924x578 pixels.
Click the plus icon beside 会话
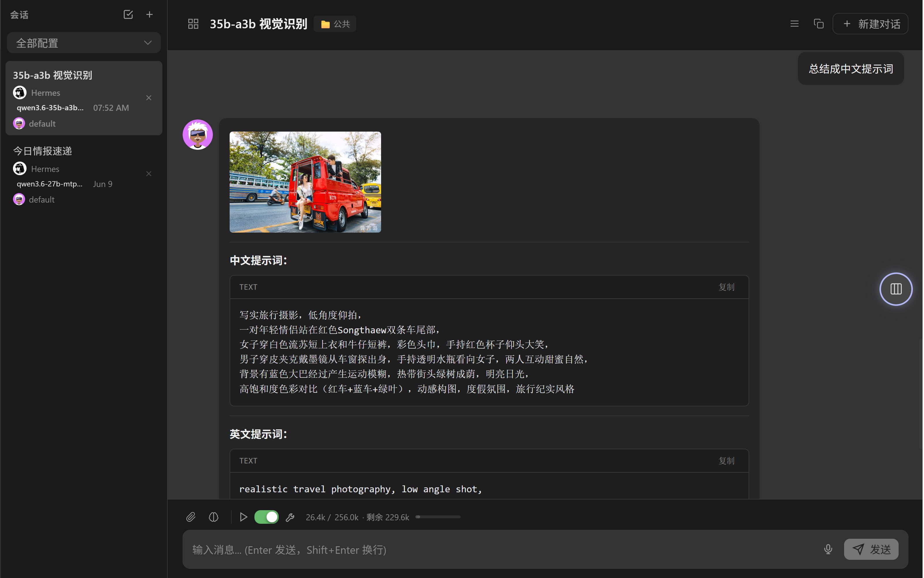(149, 14)
